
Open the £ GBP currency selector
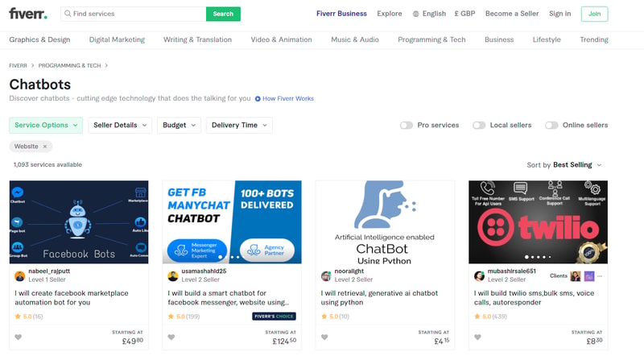click(464, 14)
